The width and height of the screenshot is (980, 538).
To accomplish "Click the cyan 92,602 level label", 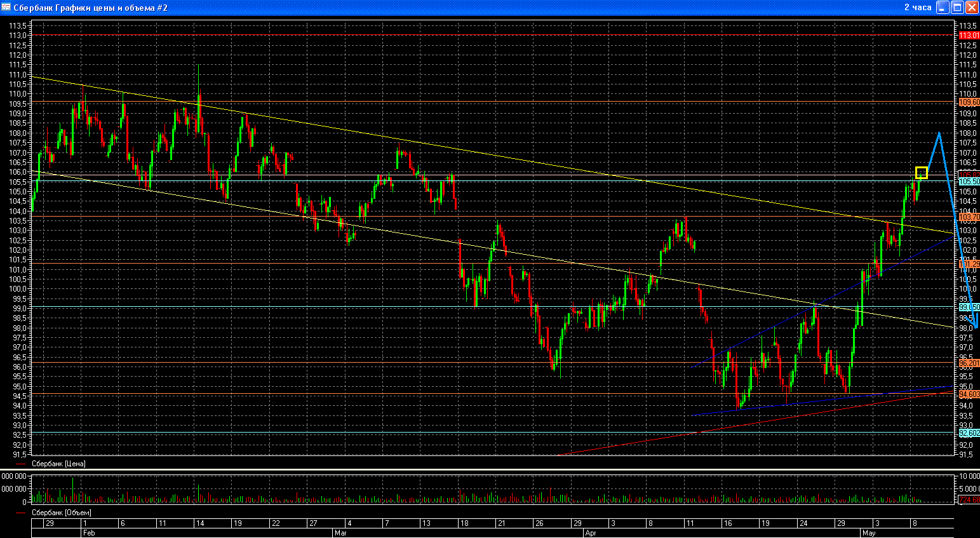I will click(969, 433).
